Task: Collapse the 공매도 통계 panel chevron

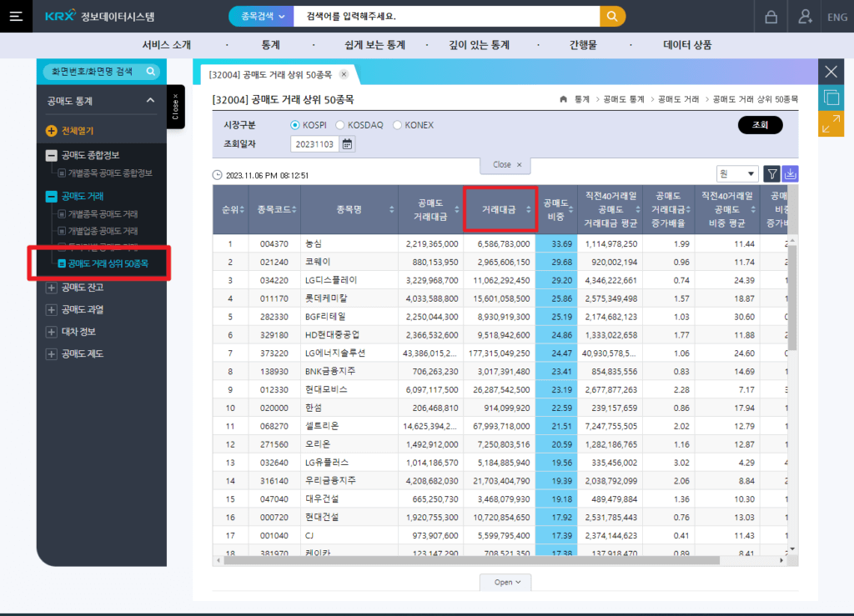Action: pos(150,101)
